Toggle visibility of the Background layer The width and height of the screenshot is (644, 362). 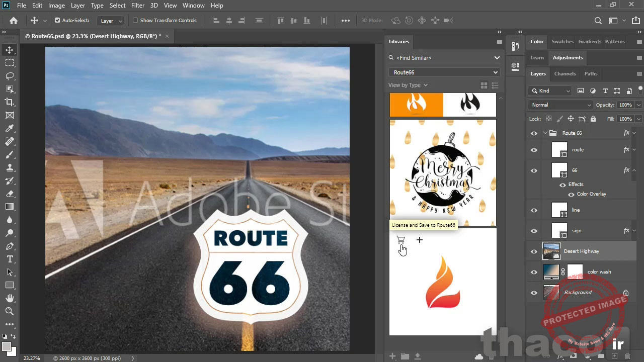[534, 293]
